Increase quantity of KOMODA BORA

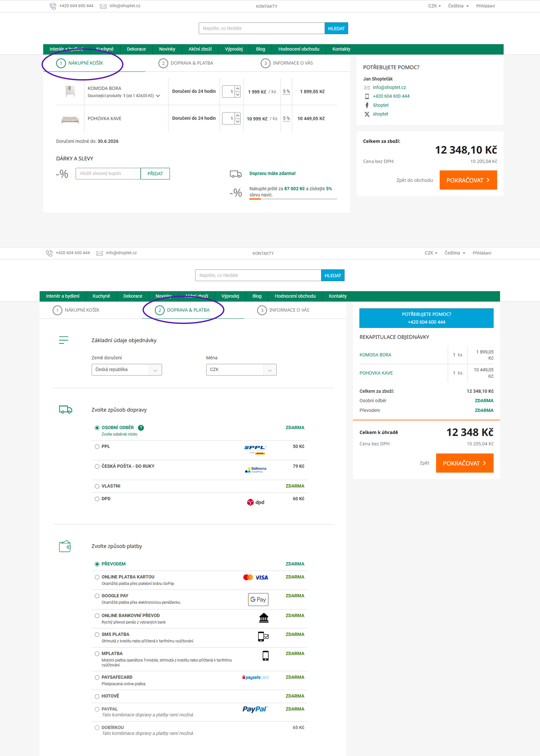click(x=237, y=88)
